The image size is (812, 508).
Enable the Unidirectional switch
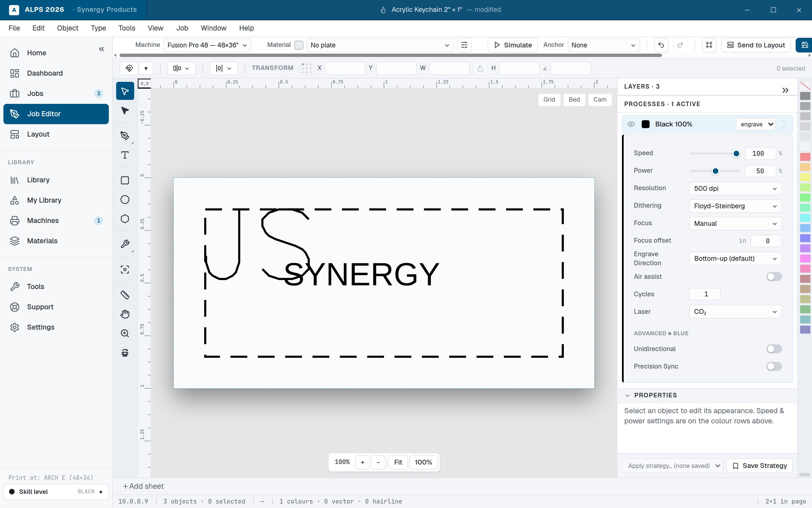pyautogui.click(x=774, y=349)
